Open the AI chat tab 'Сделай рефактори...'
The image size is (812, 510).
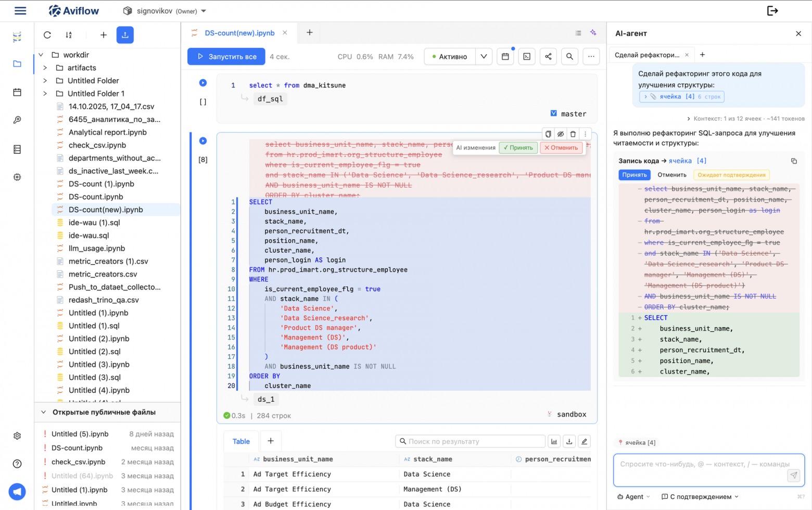pos(647,55)
